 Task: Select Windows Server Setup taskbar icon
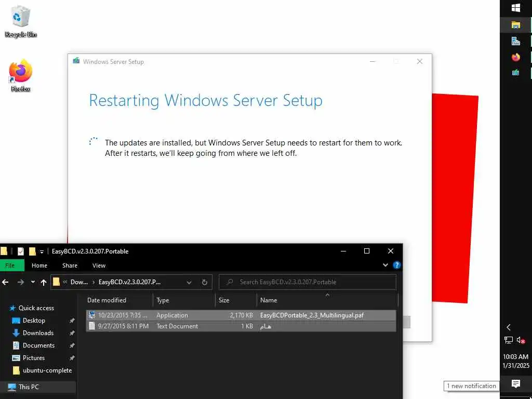516,73
